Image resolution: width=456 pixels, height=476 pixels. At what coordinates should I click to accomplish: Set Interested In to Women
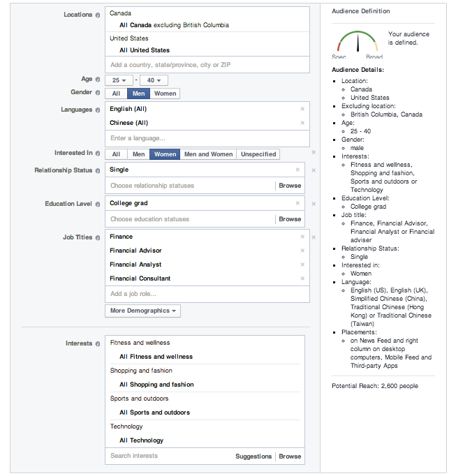(165, 154)
